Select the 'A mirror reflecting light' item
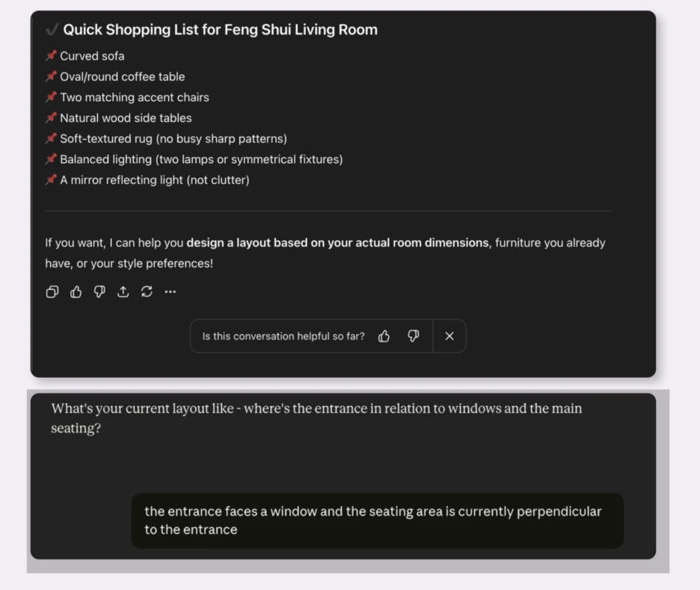The height and width of the screenshot is (590, 700). click(x=155, y=180)
